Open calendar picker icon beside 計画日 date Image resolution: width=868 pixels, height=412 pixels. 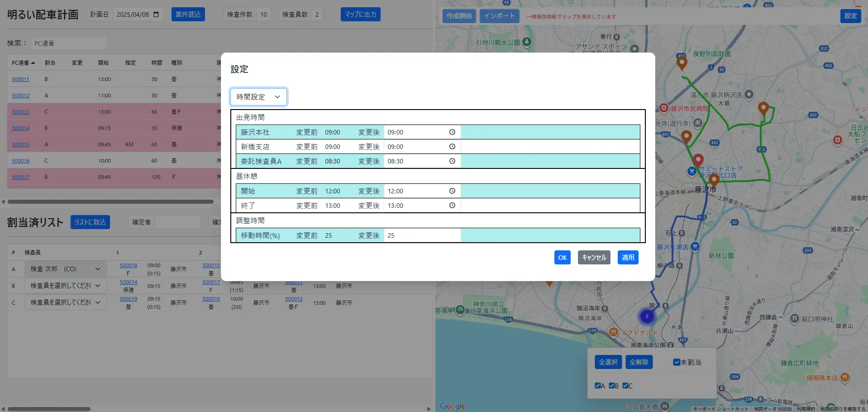point(156,14)
